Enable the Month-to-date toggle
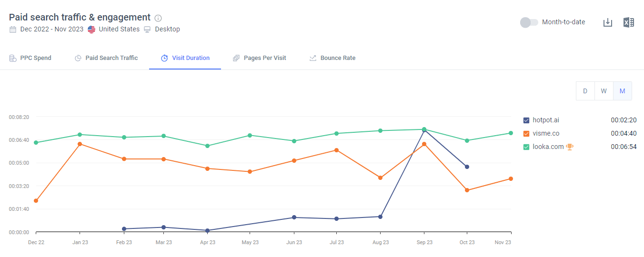 click(x=529, y=22)
